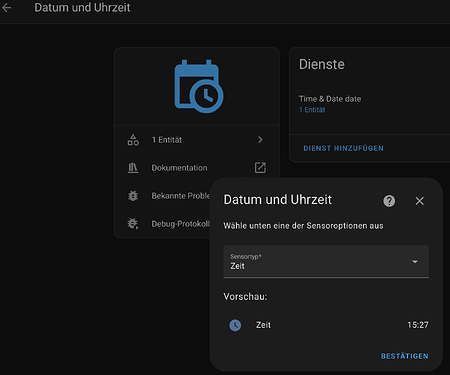Click the Debug-Protokoll bug icon
The image size is (450, 375).
(133, 223)
